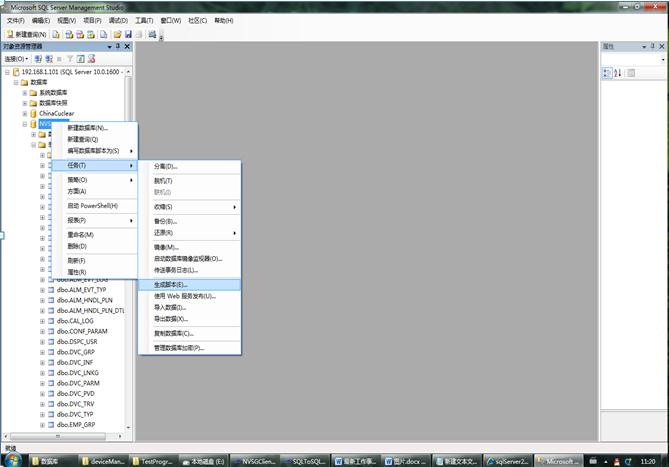
Task: Open the 还原(R) submenu entry
Action: [189, 233]
